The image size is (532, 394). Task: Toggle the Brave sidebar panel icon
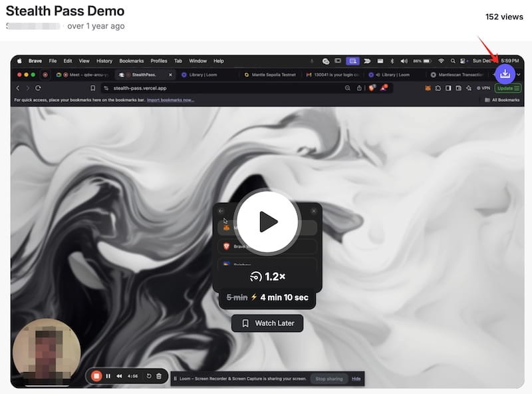(x=448, y=88)
